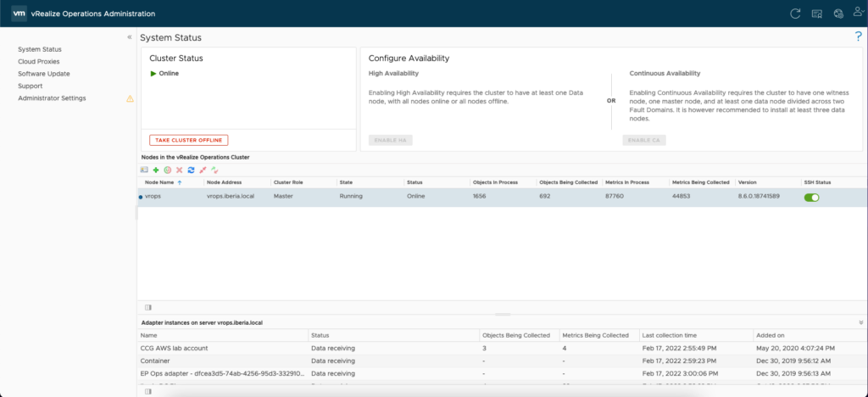Click the 87760 metrics in process value

click(x=615, y=197)
